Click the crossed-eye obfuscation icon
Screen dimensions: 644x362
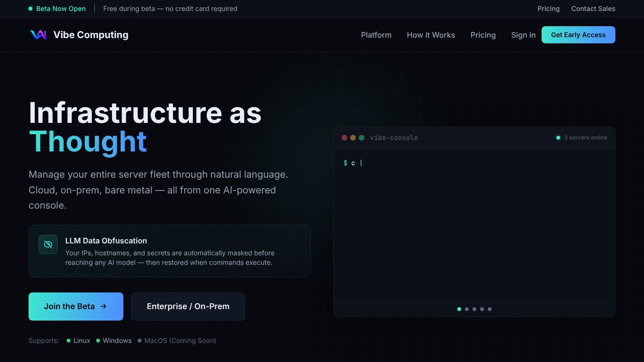[x=48, y=244]
